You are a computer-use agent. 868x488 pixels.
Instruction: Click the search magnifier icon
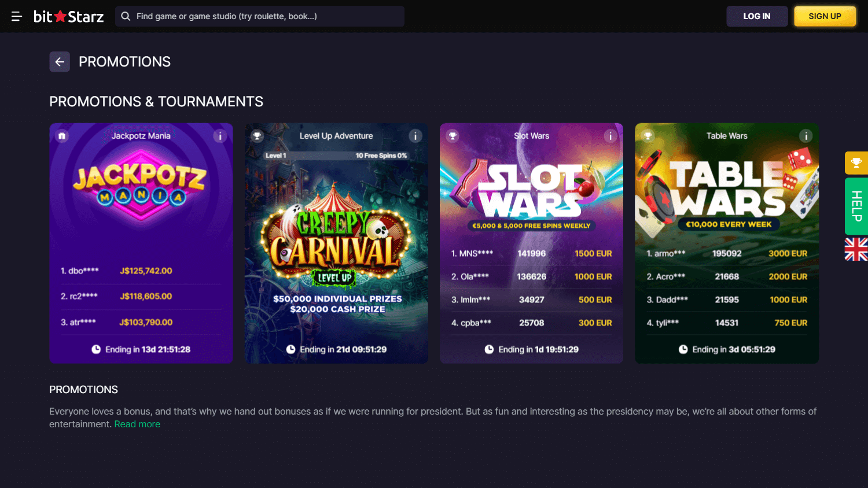tap(126, 16)
